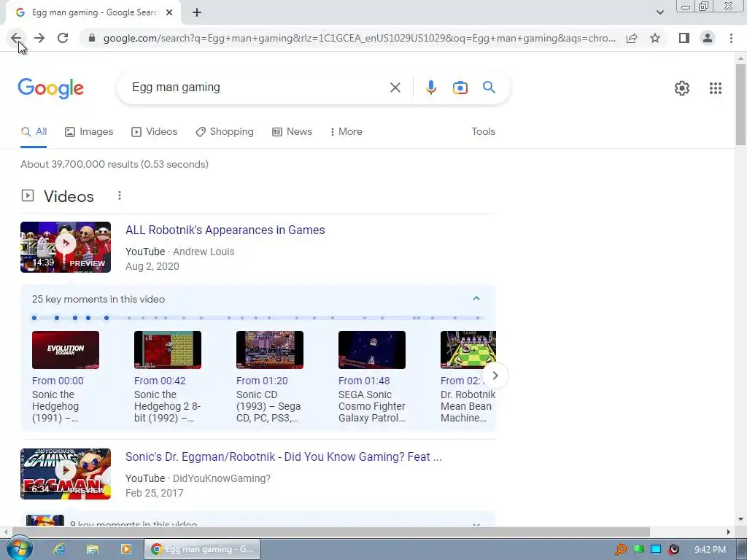
Task: Open the Chrome profile avatar
Action: [708, 38]
